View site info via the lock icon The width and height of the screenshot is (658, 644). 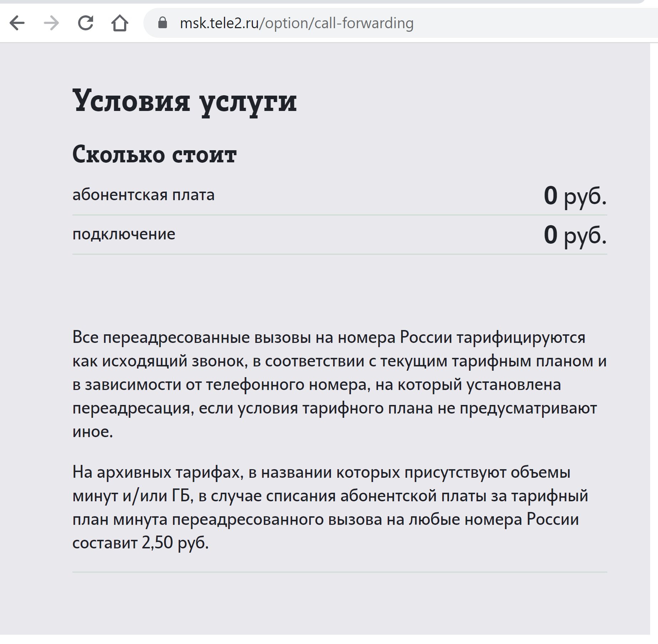point(163,23)
